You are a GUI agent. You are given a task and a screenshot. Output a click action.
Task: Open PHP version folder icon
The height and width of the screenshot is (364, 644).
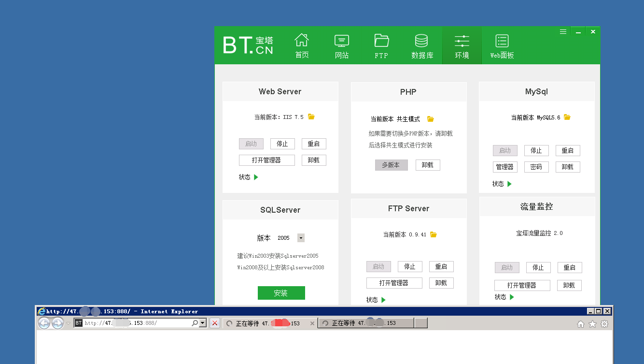[431, 119]
